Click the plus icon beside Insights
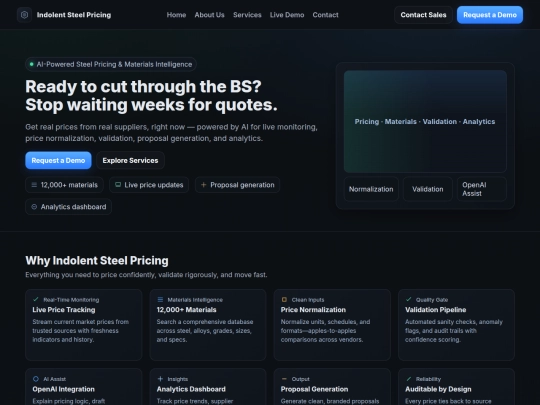This screenshot has width=540, height=405. [x=160, y=379]
